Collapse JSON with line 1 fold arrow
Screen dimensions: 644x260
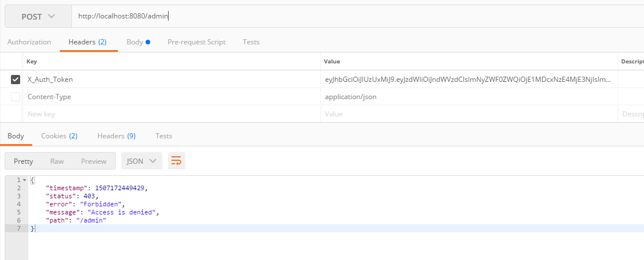(24, 180)
